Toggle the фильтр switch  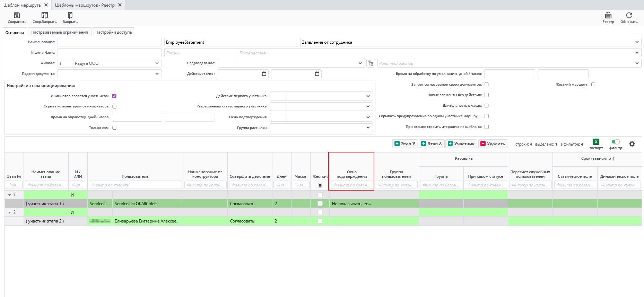[616, 142]
